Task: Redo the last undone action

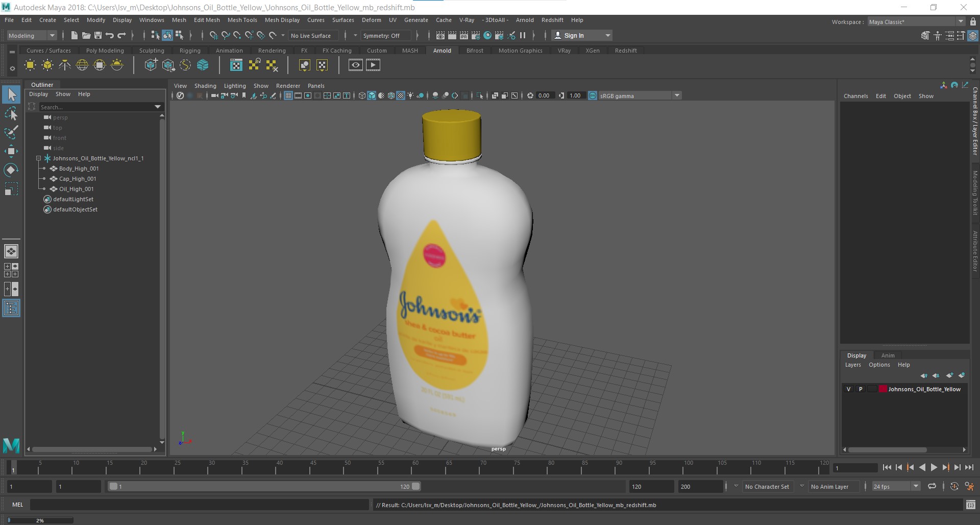Action: pos(121,35)
